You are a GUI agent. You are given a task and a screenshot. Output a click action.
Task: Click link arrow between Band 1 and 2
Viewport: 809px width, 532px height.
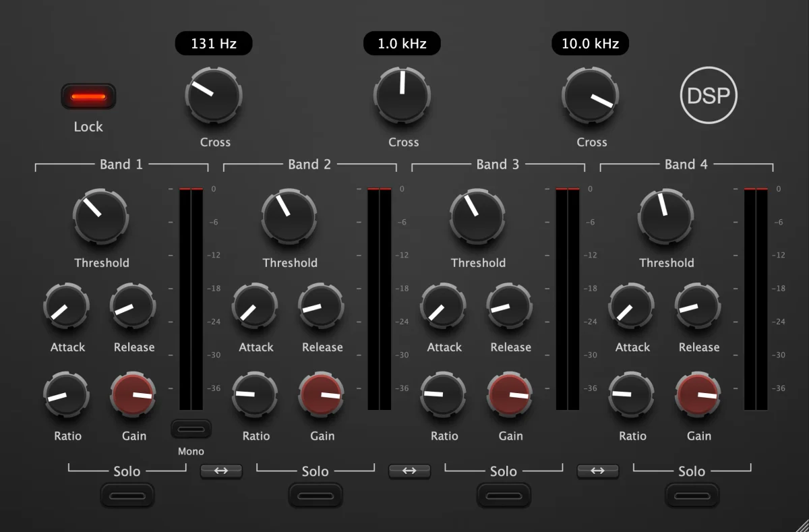tap(221, 471)
